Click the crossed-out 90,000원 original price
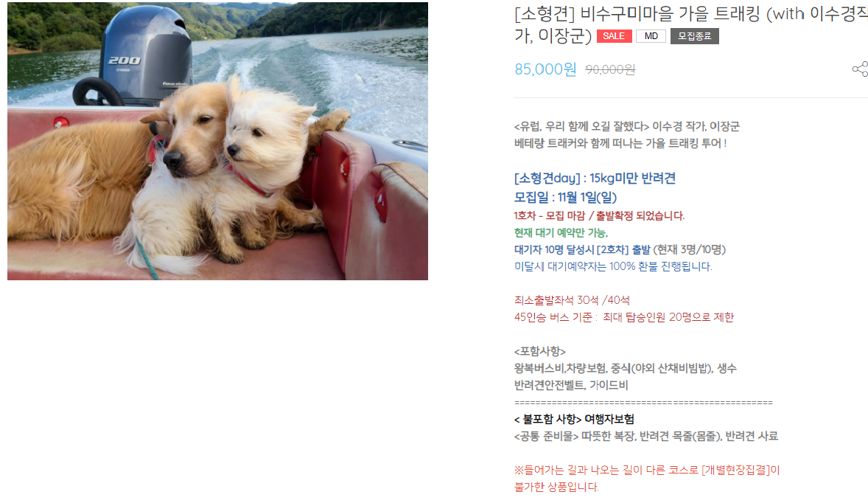 [610, 69]
